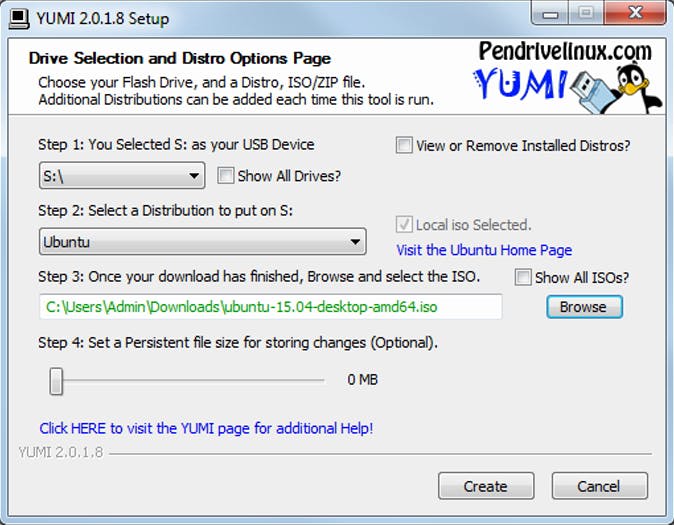Click the 0 MB persistent size value

point(362,380)
